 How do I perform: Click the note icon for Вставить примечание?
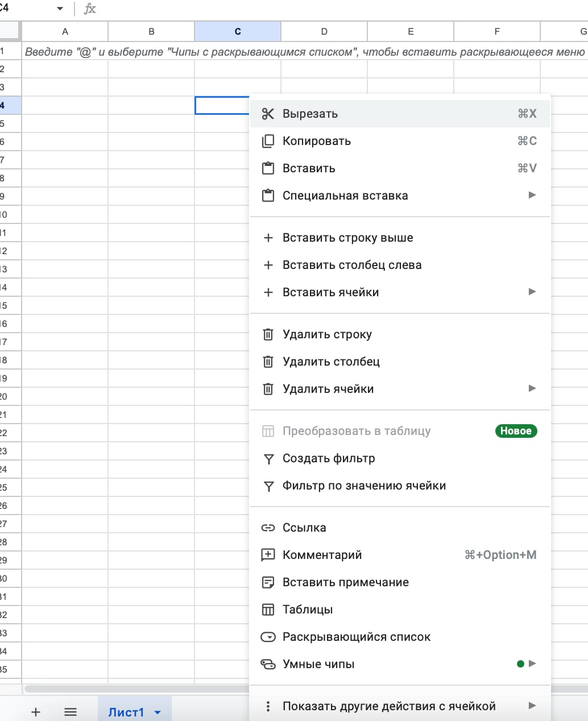[268, 582]
